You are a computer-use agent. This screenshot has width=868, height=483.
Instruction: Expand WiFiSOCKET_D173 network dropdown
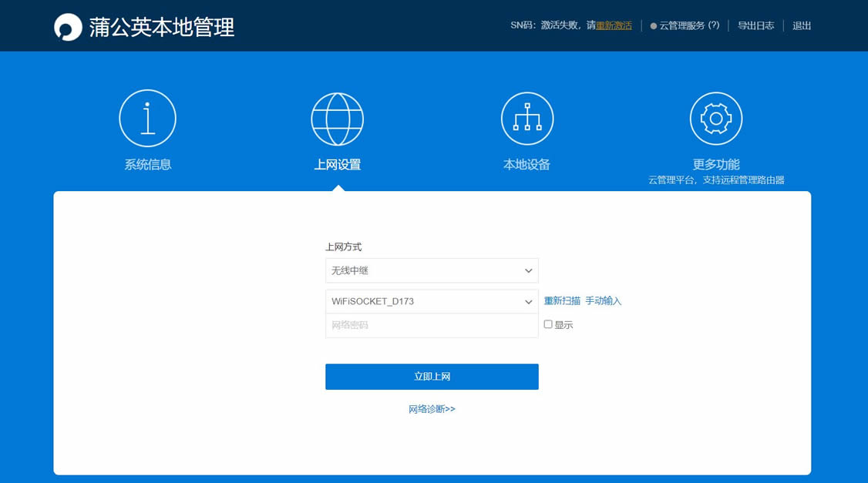[432, 301]
